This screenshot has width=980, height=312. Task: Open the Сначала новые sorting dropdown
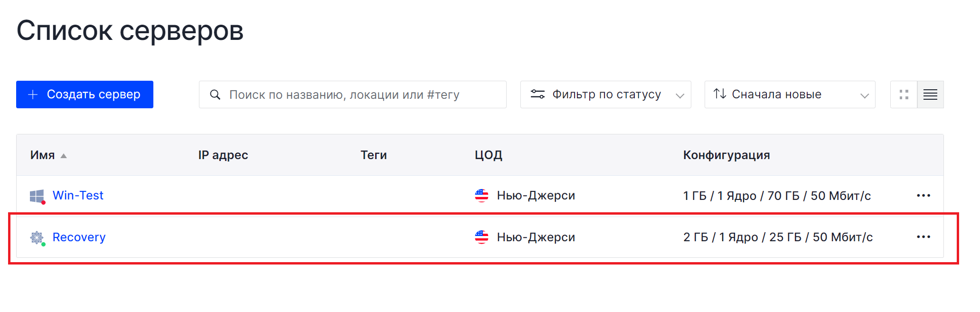tap(790, 95)
